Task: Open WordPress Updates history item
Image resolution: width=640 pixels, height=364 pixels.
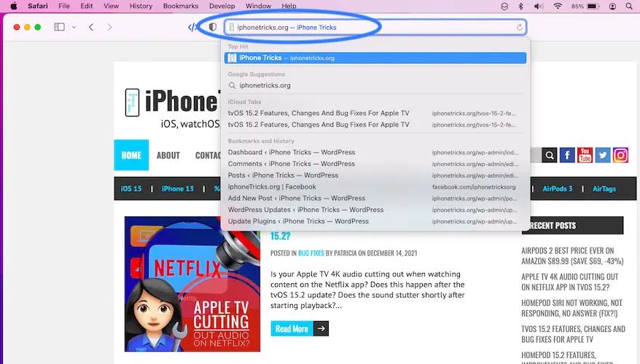Action: coord(375,210)
